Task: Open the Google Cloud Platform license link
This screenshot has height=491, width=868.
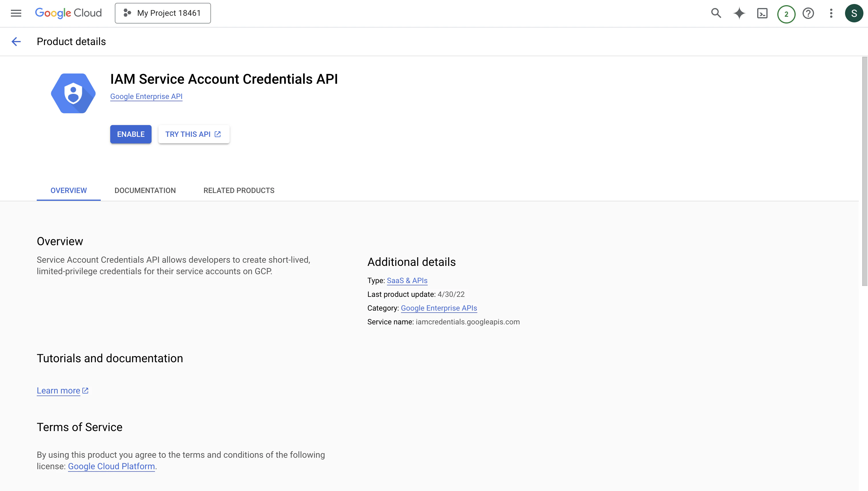Action: pyautogui.click(x=111, y=466)
